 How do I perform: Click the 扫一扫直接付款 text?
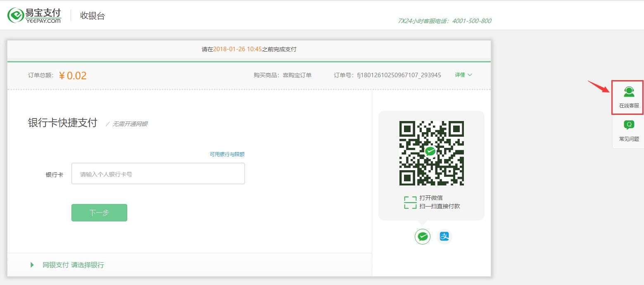(x=440, y=206)
